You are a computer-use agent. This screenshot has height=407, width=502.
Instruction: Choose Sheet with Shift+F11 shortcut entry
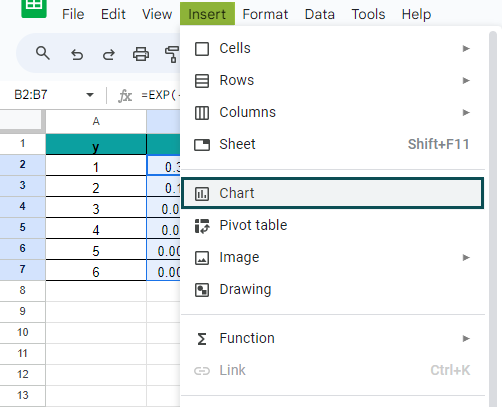pos(333,144)
